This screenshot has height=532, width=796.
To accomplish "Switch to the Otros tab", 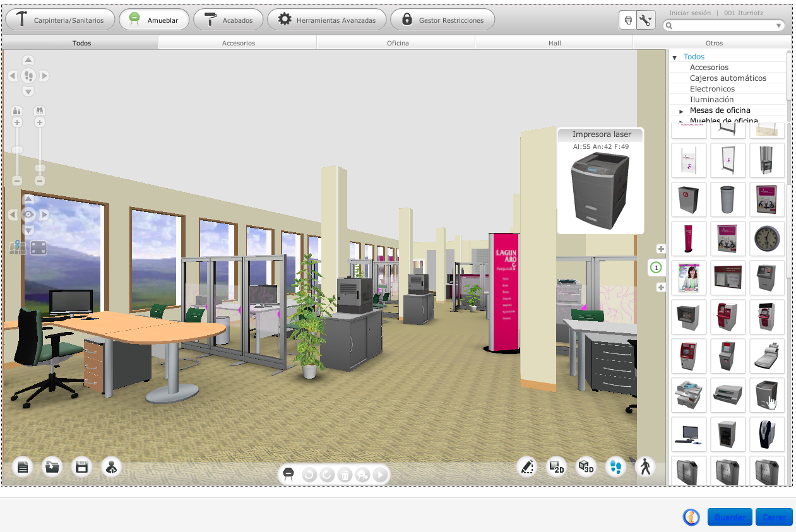I will coord(714,43).
